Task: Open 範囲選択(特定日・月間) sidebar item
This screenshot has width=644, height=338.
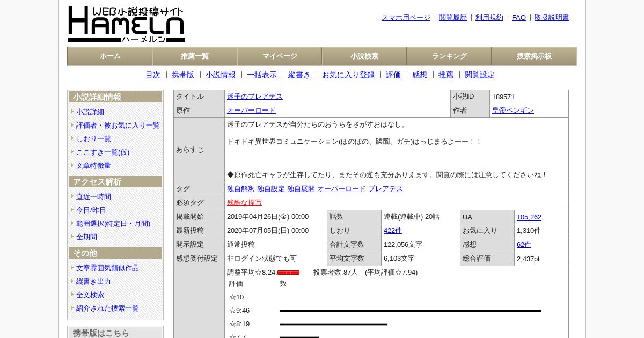Action: click(113, 224)
